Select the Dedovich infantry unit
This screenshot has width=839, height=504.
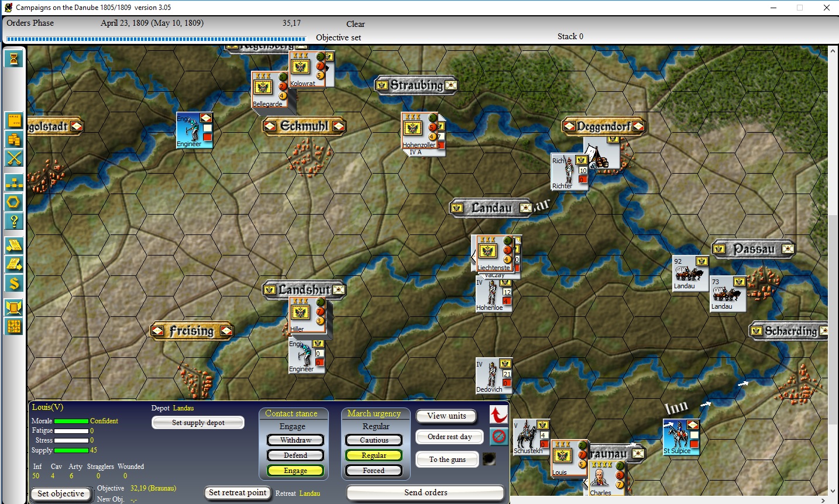pyautogui.click(x=494, y=376)
